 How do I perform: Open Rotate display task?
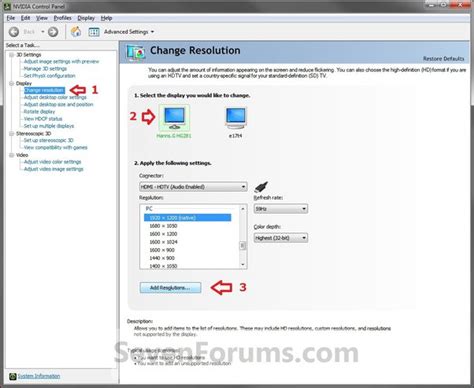pos(39,112)
